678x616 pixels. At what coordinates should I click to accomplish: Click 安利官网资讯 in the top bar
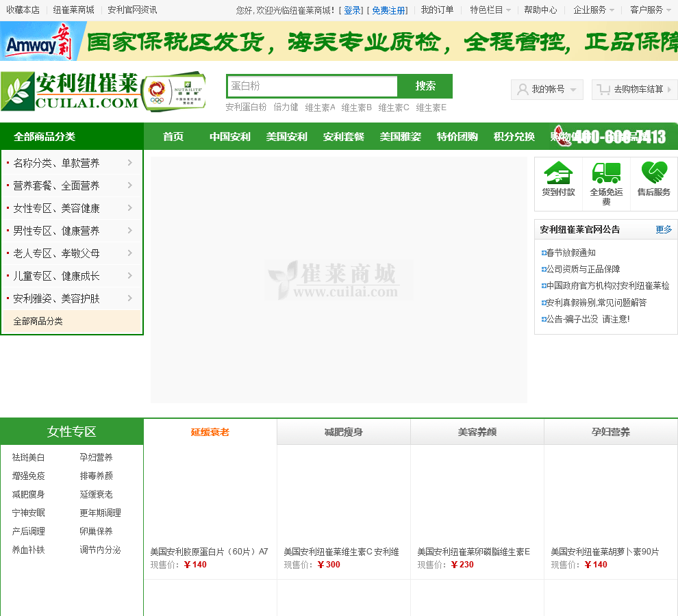tap(132, 10)
